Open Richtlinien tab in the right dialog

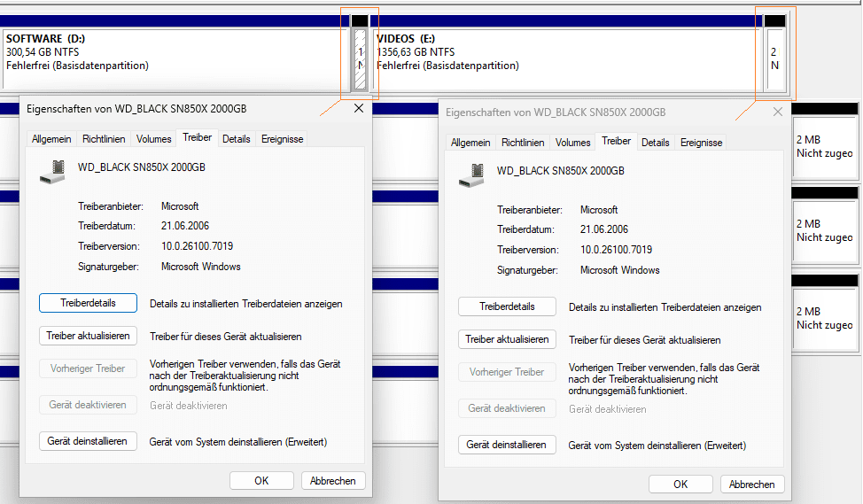(523, 143)
